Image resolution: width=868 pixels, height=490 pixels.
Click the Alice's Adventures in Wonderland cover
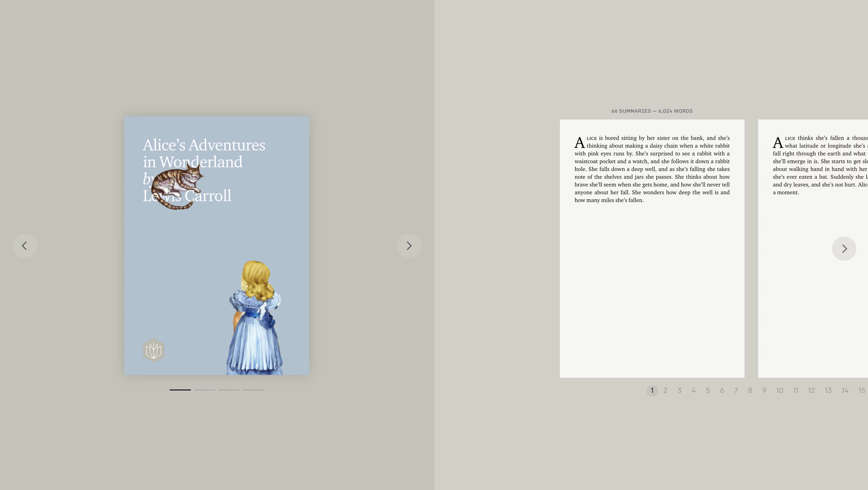pos(217,246)
